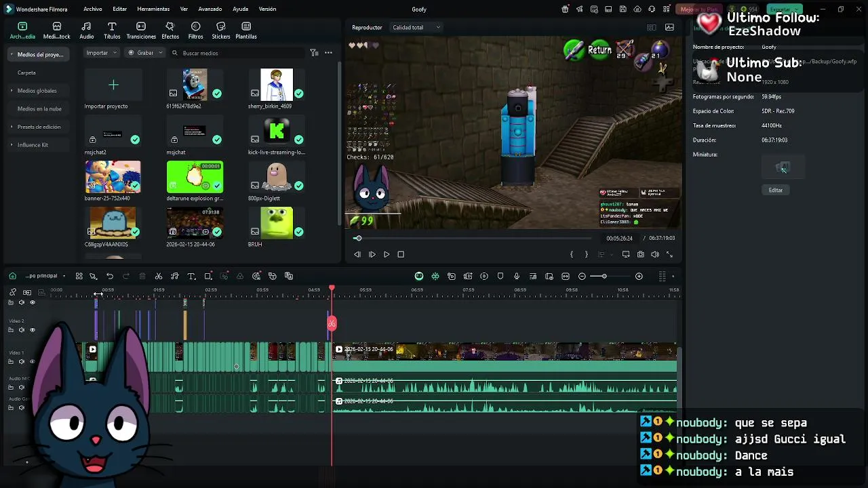Image resolution: width=868 pixels, height=488 pixels.
Task: Open the three-dots more options in the media panel
Action: [328, 53]
